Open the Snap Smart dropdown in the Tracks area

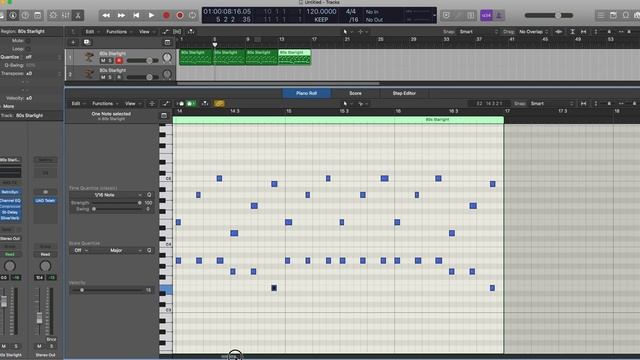pos(478,32)
